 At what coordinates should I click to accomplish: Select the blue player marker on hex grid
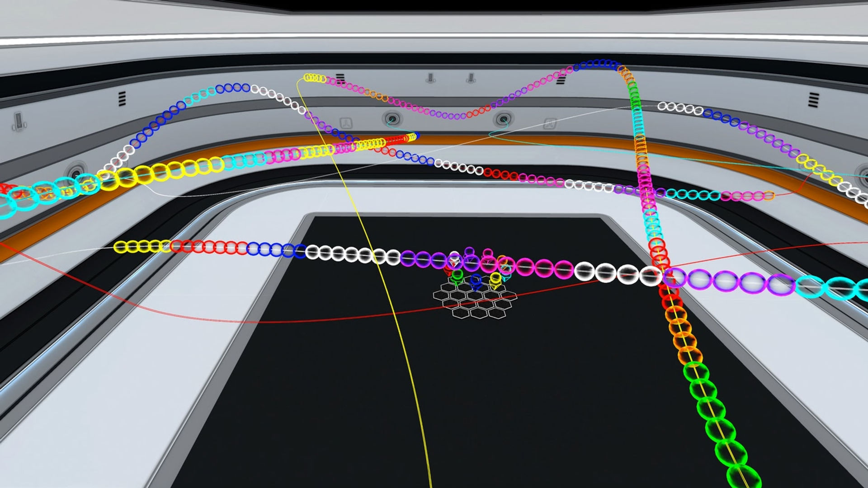point(476,282)
